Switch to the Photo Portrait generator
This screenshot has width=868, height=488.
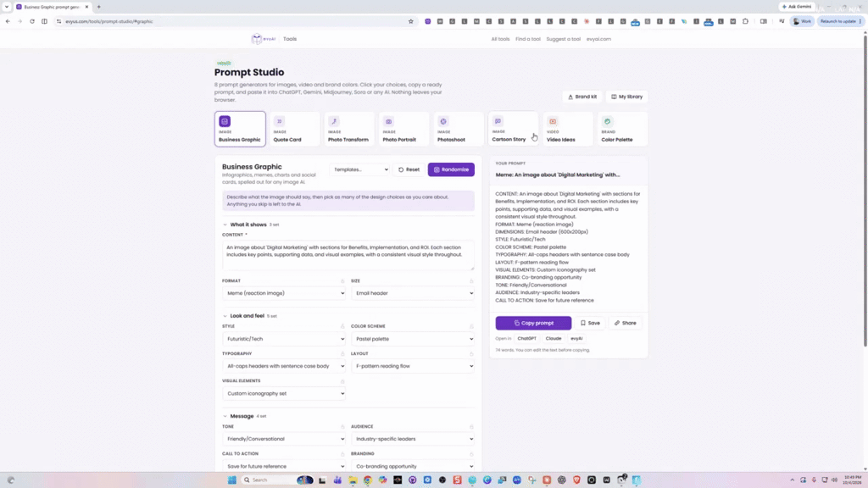click(x=404, y=129)
